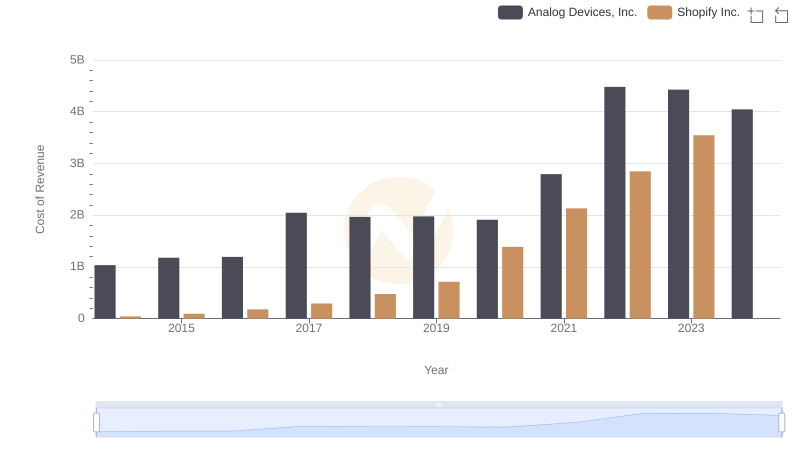Select the left handle of the range slider
This screenshot has width=800, height=461.
pyautogui.click(x=96, y=423)
